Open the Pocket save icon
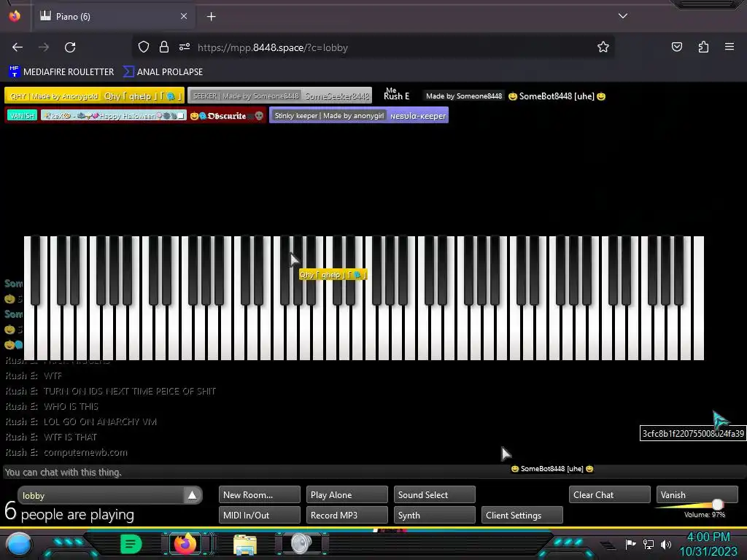The image size is (747, 560). tap(676, 47)
